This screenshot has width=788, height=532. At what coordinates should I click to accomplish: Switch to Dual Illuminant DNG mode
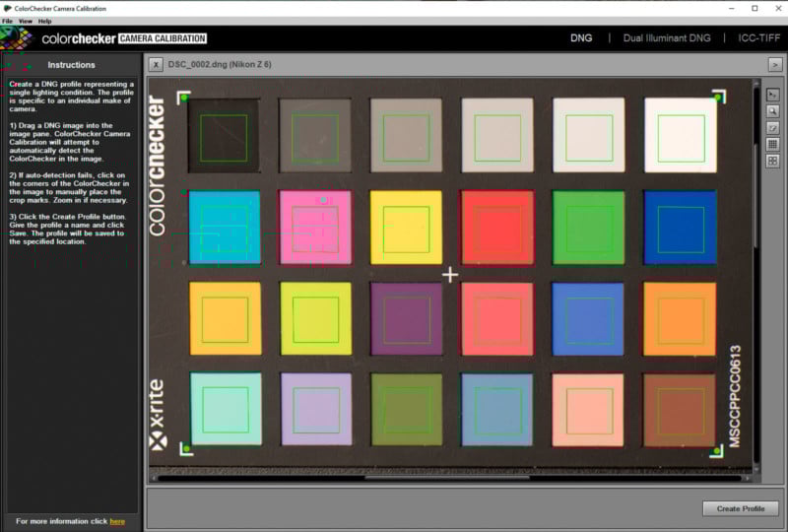(665, 38)
